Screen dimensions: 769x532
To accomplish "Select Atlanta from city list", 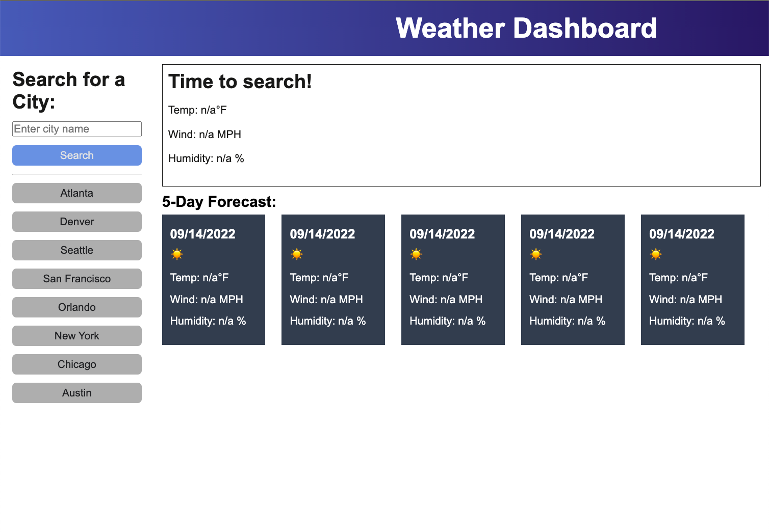I will tap(77, 193).
